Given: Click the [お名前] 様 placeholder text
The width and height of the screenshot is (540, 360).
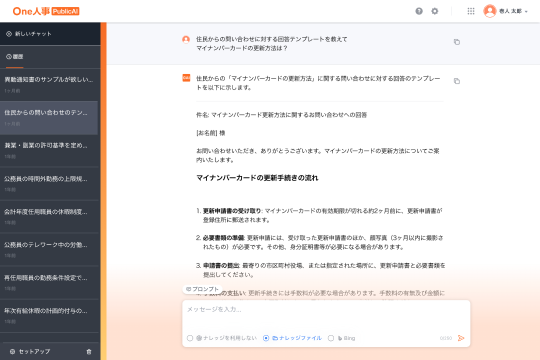Looking at the screenshot, I should tap(211, 133).
